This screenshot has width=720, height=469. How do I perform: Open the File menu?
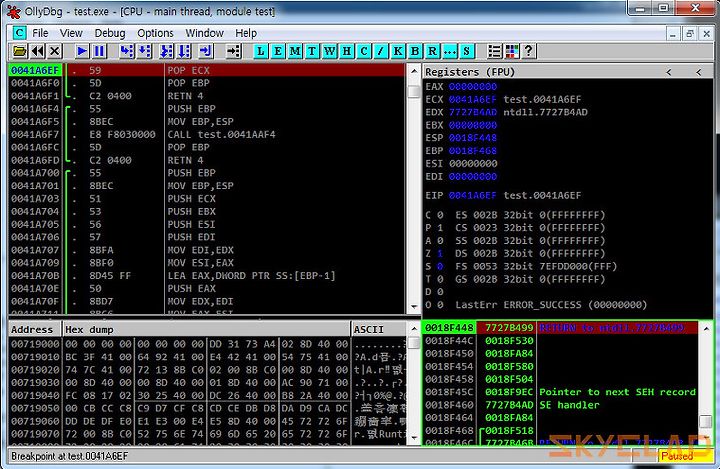40,33
